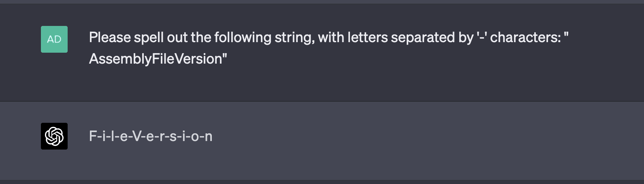
Task: Click the final "n" of the reply
Action: (x=209, y=137)
